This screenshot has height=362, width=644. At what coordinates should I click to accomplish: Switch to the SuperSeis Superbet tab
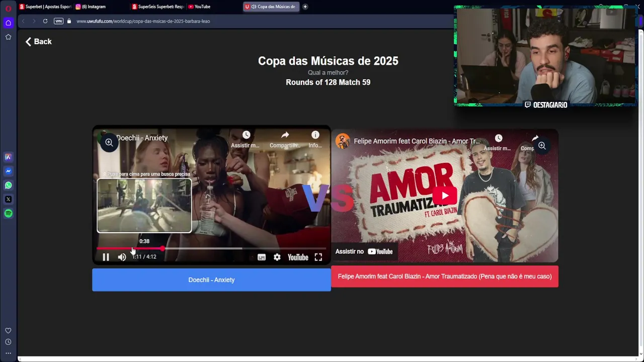(158, 7)
